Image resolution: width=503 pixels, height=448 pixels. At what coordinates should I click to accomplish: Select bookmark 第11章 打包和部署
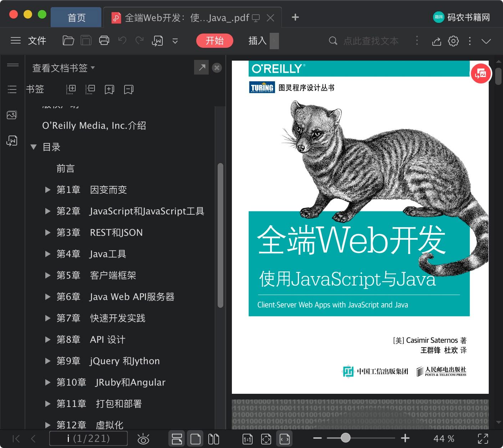[99, 404]
